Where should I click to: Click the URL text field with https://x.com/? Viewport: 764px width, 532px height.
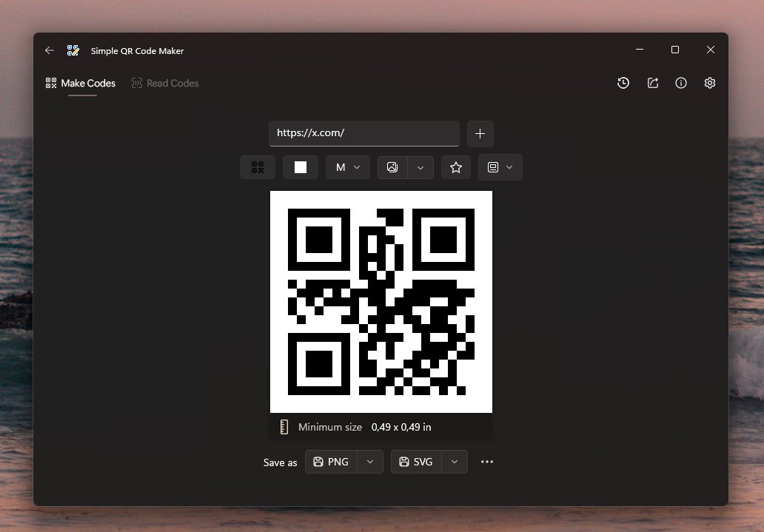click(x=364, y=133)
